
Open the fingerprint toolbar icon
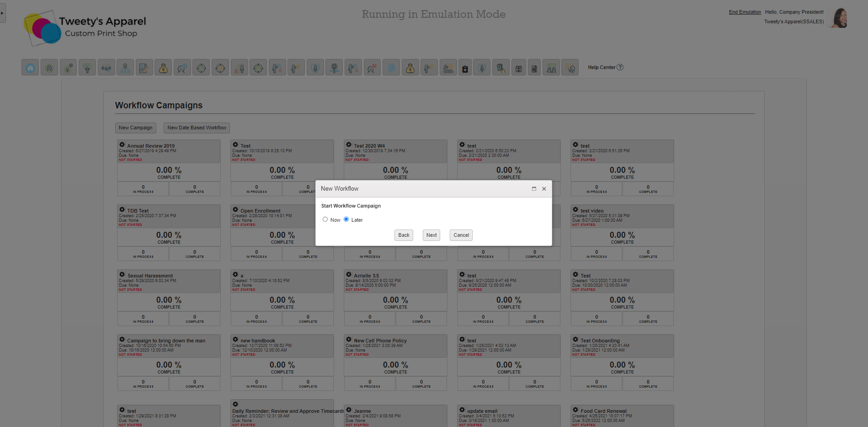point(391,68)
